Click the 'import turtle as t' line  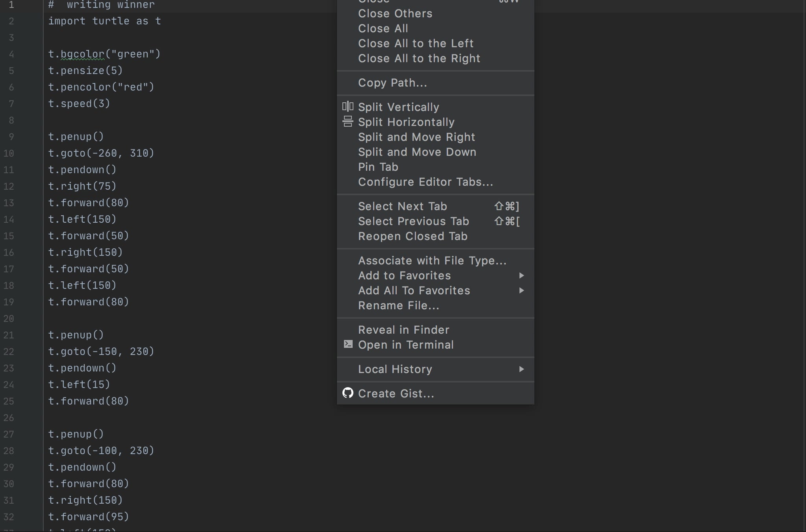coord(105,21)
